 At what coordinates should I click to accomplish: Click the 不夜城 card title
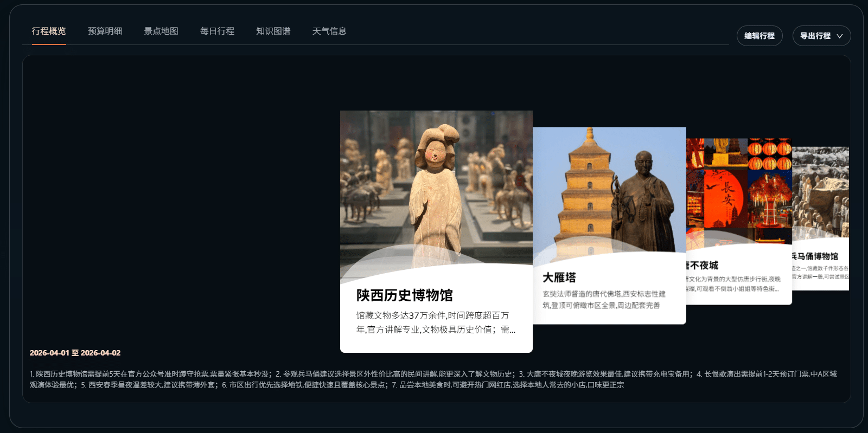click(x=703, y=266)
